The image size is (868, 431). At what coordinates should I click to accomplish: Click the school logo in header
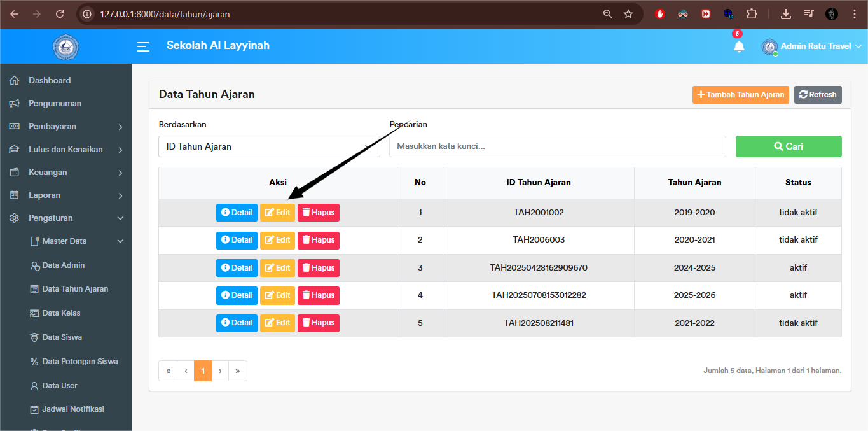point(65,46)
